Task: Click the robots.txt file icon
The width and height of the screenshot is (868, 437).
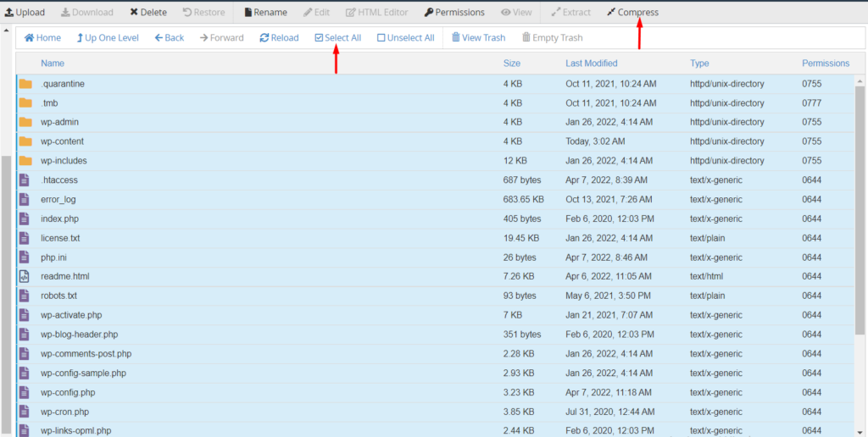Action: tap(24, 296)
